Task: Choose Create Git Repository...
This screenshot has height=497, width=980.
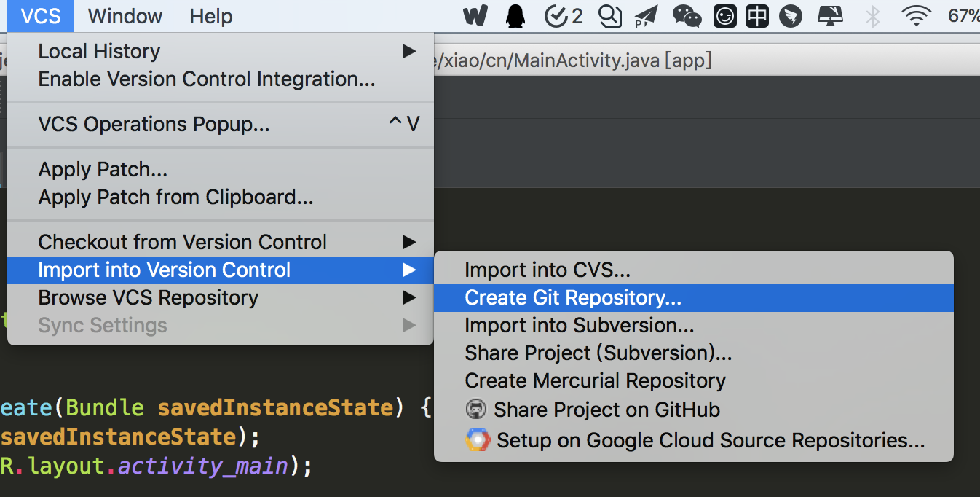Action: tap(573, 297)
